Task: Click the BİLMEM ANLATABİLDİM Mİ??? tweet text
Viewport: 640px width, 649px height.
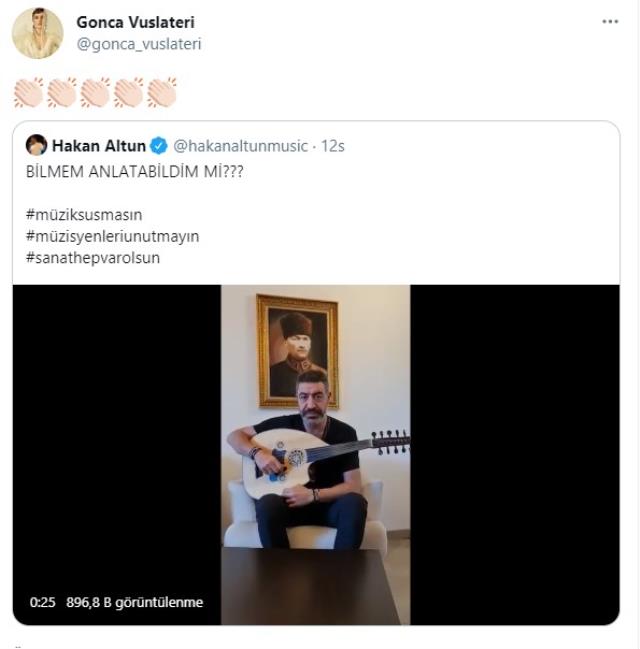Action: pyautogui.click(x=134, y=171)
